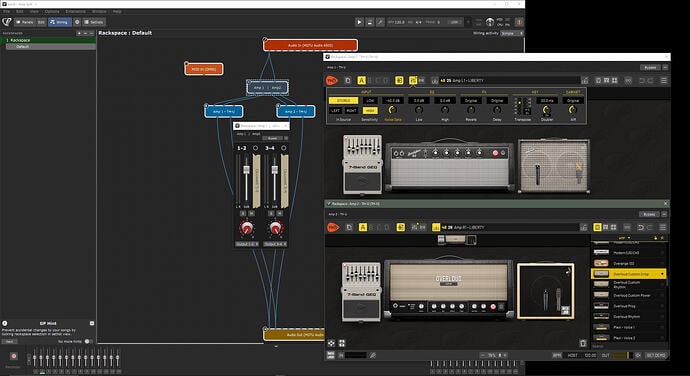The height and width of the screenshot is (376, 690).
Task: Switch to the Wiring view tab
Action: [59, 22]
